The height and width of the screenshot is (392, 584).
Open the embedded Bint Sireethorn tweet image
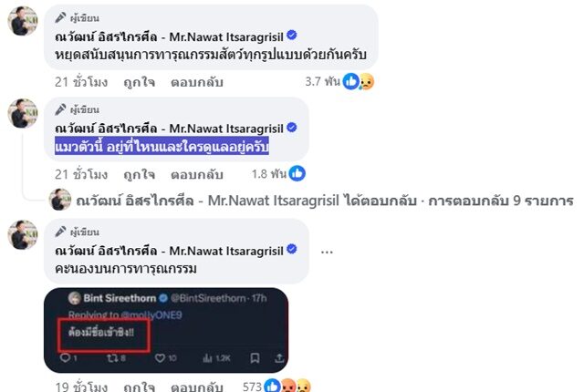pos(166,330)
